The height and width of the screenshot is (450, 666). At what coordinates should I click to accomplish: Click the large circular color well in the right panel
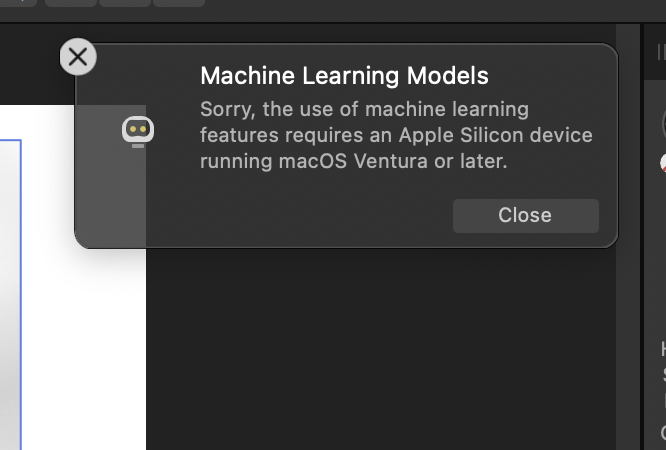click(664, 123)
